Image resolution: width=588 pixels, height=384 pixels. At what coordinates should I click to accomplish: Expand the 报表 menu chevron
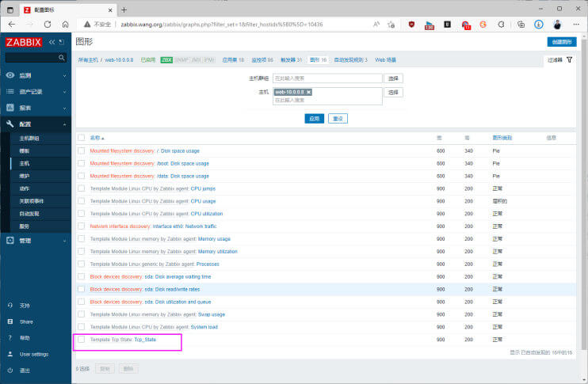click(64, 108)
